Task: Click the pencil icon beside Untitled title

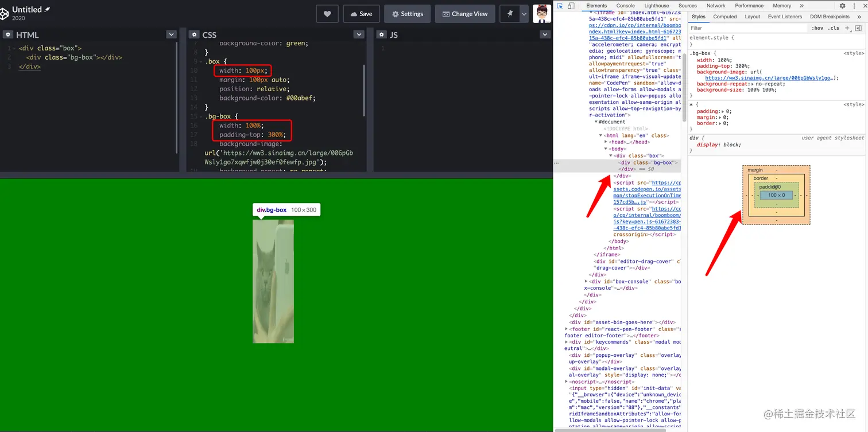Action: point(47,10)
